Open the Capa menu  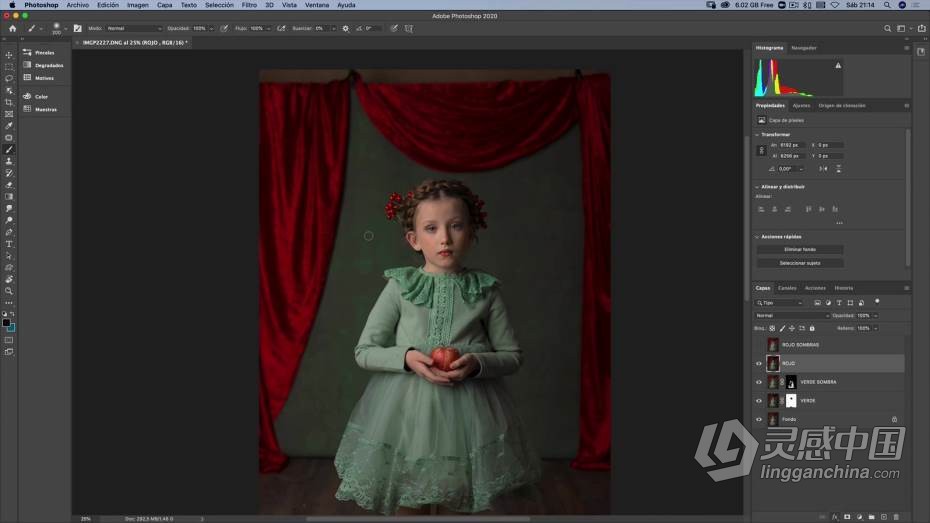click(x=164, y=5)
